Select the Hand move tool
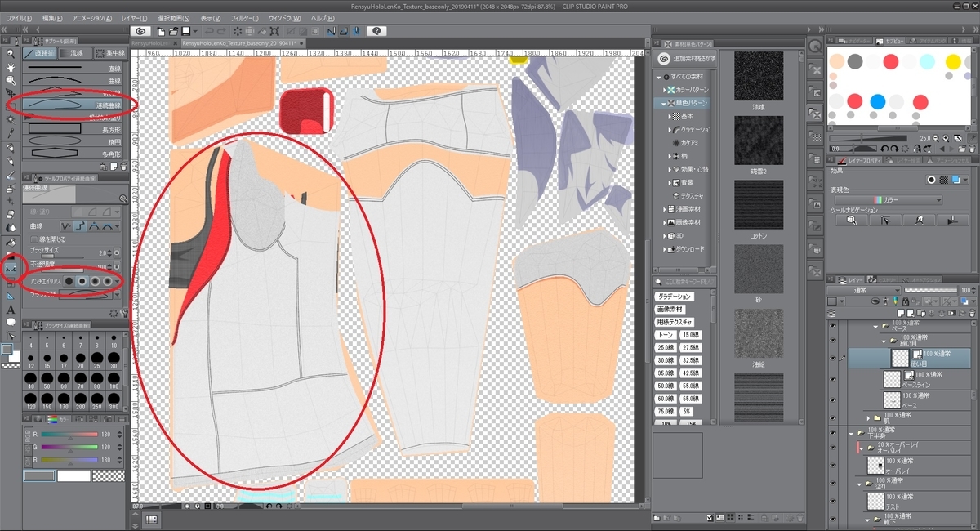The height and width of the screenshot is (531, 980). click(11, 67)
